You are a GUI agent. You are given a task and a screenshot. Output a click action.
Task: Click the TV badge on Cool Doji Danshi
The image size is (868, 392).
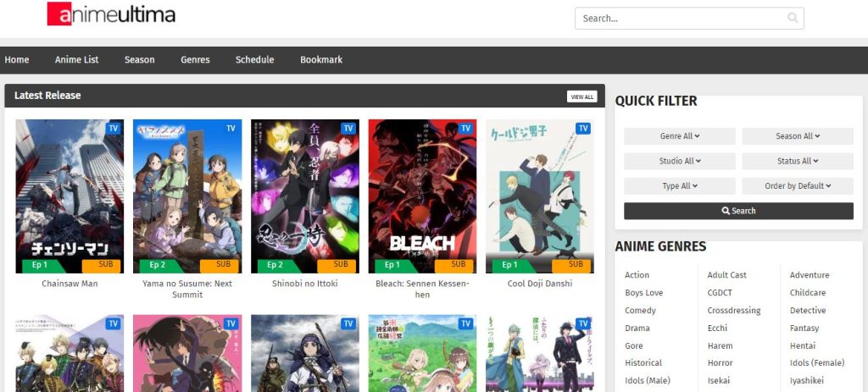583,129
